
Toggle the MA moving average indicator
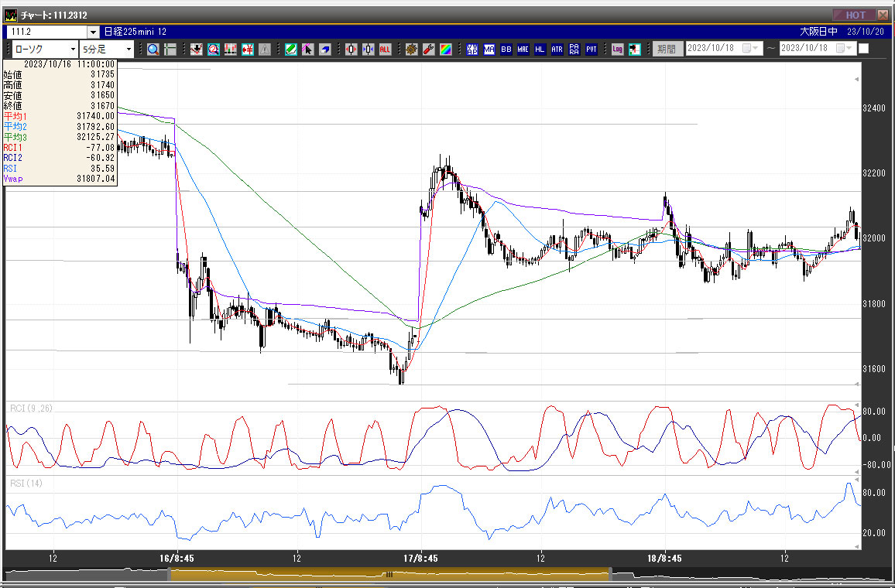tap(489, 50)
